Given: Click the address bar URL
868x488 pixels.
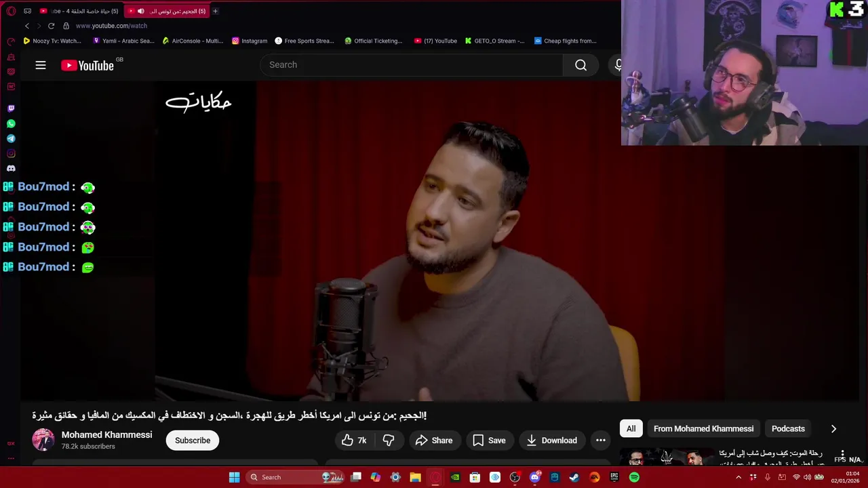Looking at the screenshot, I should point(111,26).
